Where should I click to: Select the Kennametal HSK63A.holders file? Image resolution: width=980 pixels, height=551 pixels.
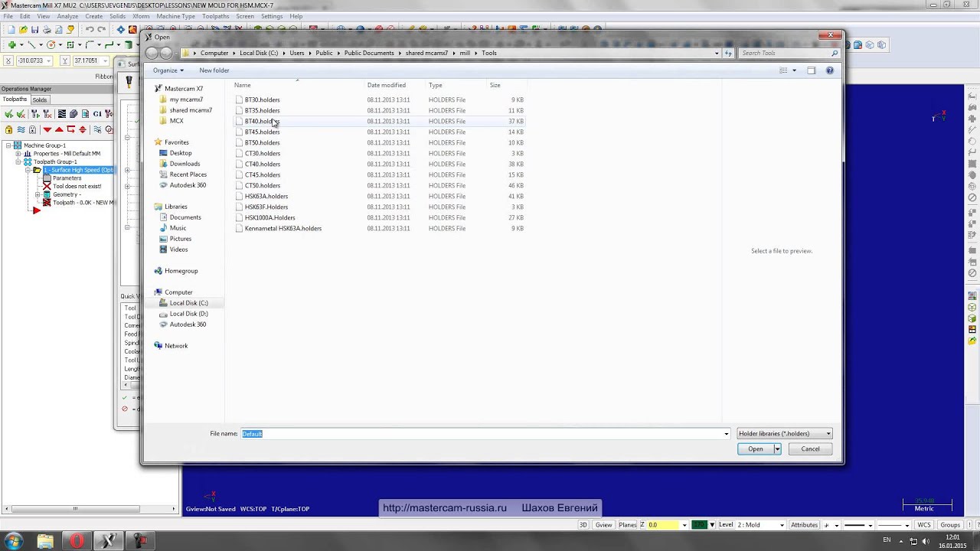(283, 228)
